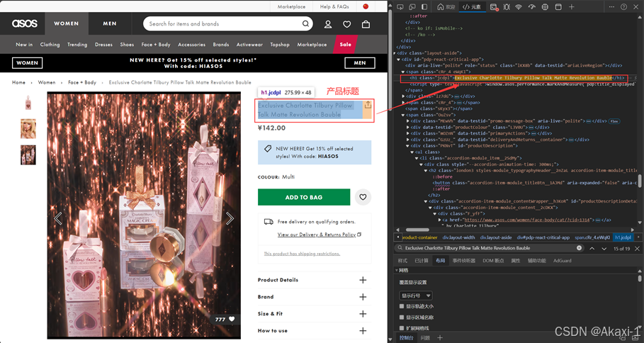Enable 显示区域名称 checkbox
644x343 pixels.
click(x=402, y=317)
